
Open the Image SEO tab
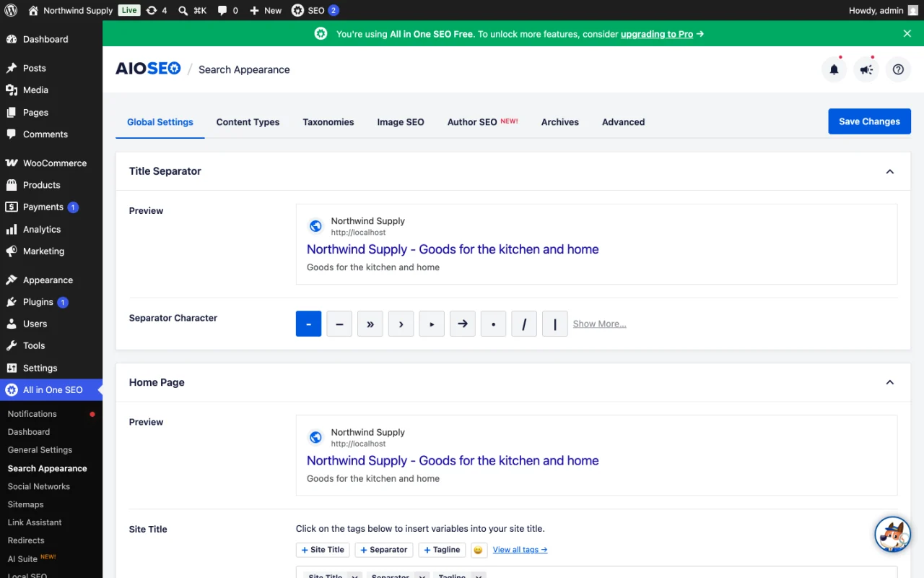[x=401, y=122]
